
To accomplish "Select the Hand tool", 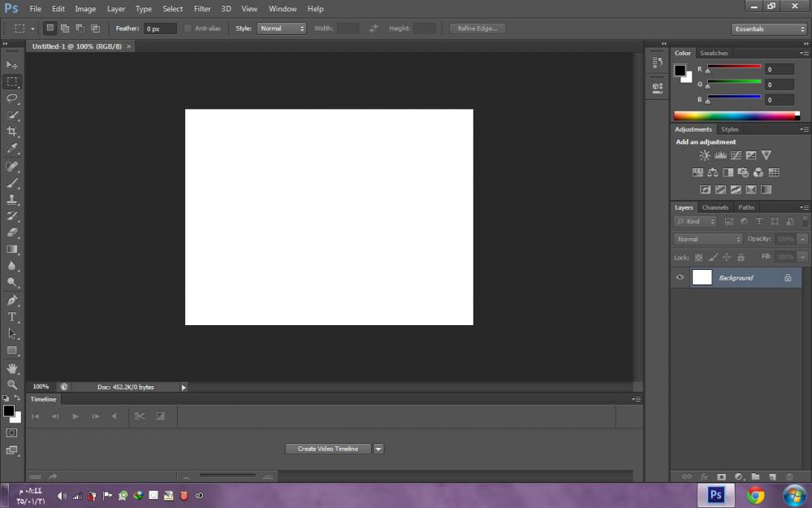I will [x=12, y=368].
